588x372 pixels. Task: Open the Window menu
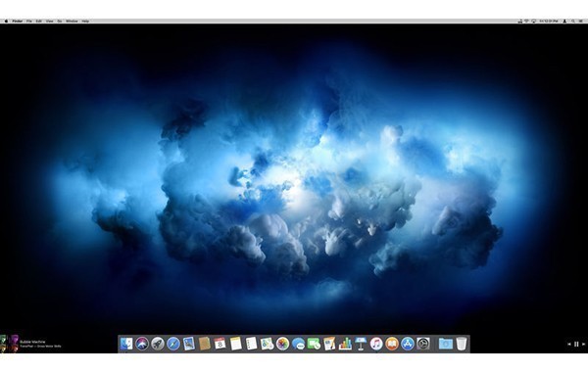72,22
